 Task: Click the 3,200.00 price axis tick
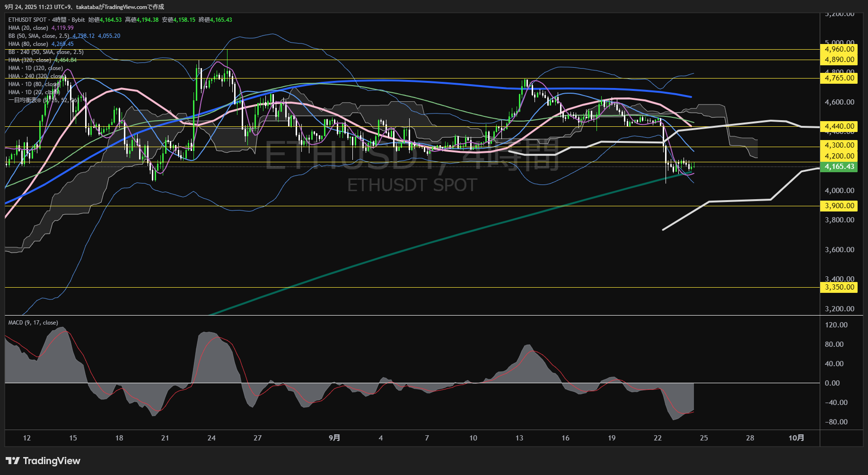pos(840,309)
